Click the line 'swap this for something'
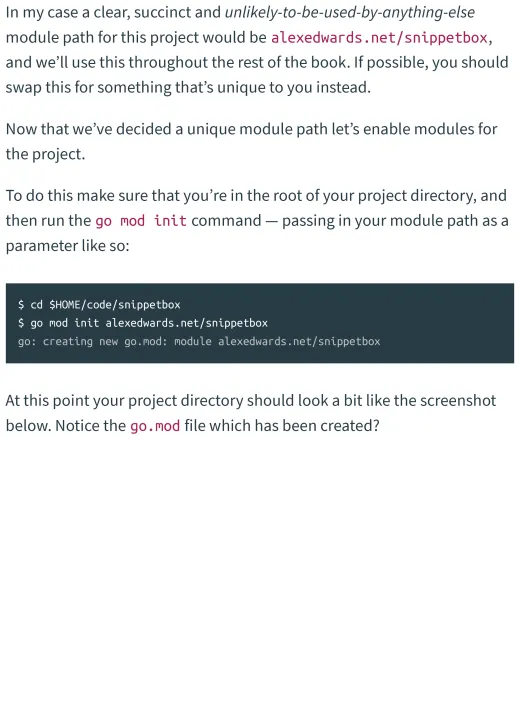Viewport: 520px width, 720px height. (188, 87)
